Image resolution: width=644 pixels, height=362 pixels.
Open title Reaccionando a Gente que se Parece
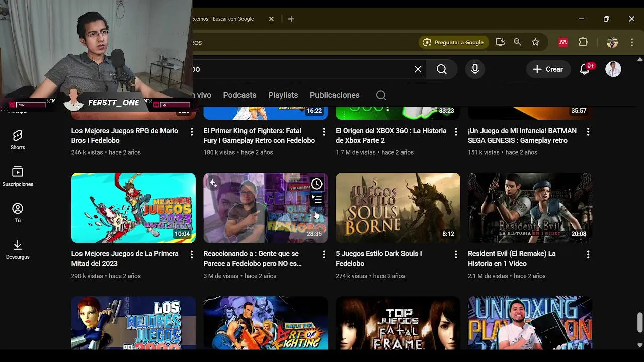click(253, 258)
